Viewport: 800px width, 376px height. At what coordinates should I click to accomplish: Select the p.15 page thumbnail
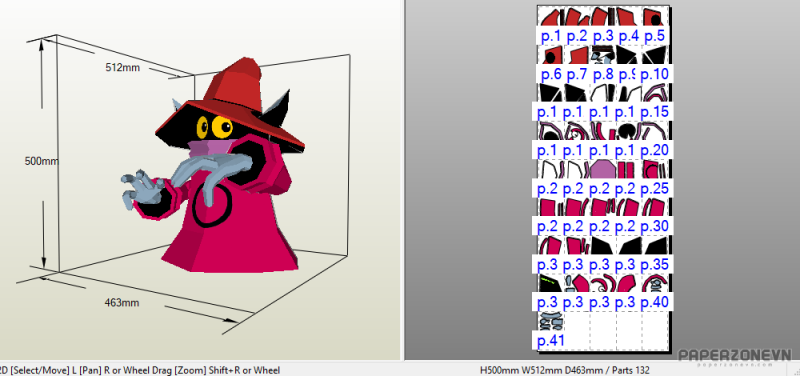(x=655, y=102)
